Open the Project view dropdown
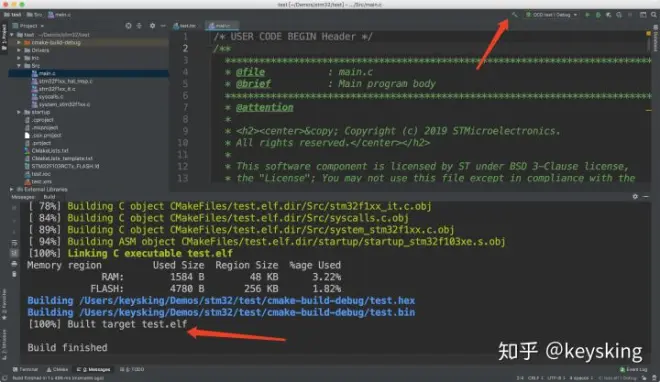This screenshot has height=382, width=660. (x=29, y=26)
